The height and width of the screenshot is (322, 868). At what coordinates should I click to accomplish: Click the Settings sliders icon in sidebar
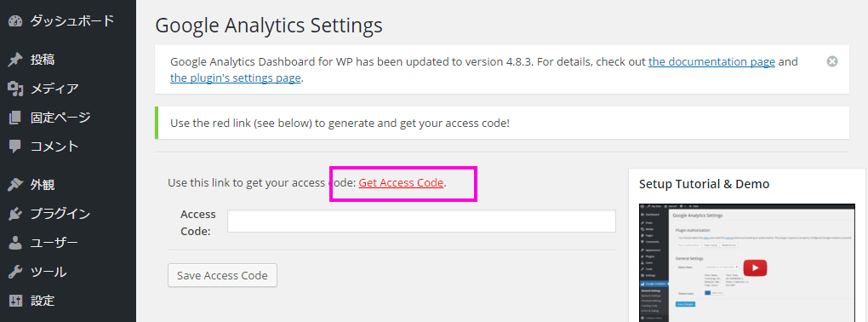point(15,301)
